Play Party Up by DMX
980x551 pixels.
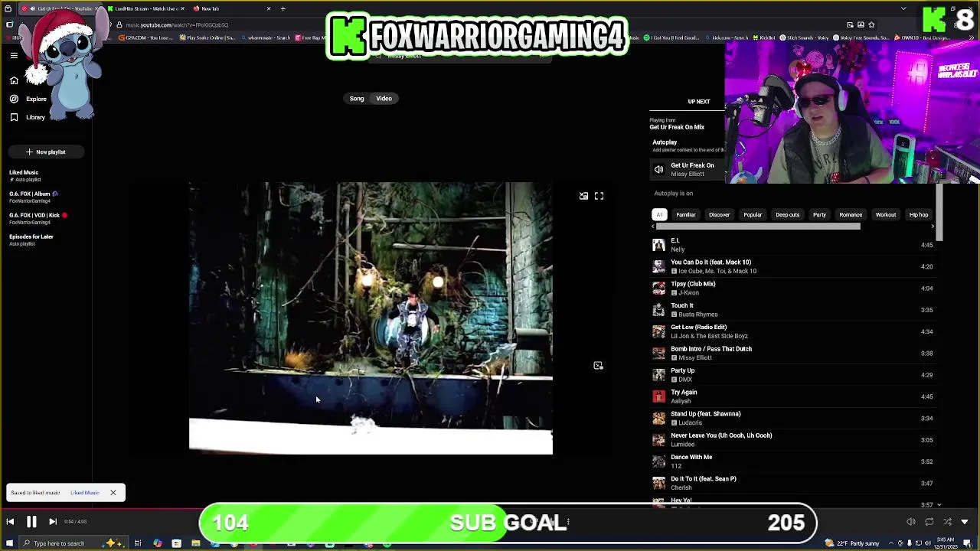[x=792, y=375]
